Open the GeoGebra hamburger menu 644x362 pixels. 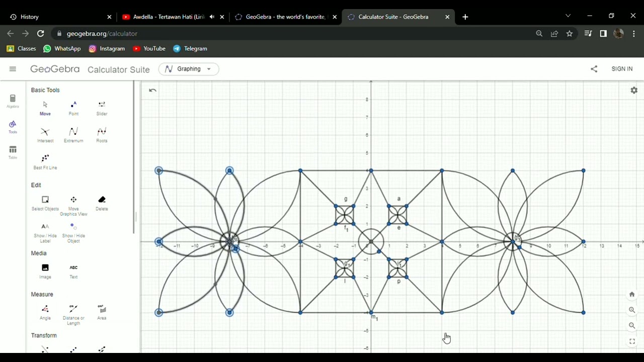[13, 69]
